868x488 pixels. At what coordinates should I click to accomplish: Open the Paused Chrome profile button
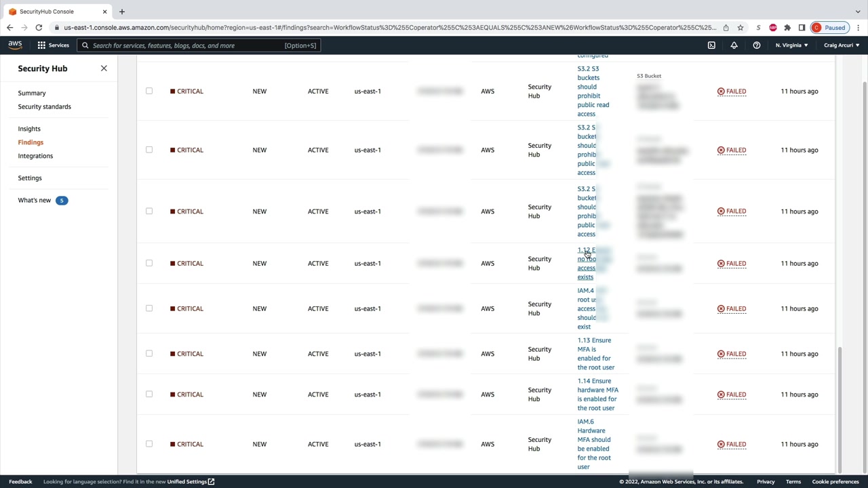(x=829, y=28)
